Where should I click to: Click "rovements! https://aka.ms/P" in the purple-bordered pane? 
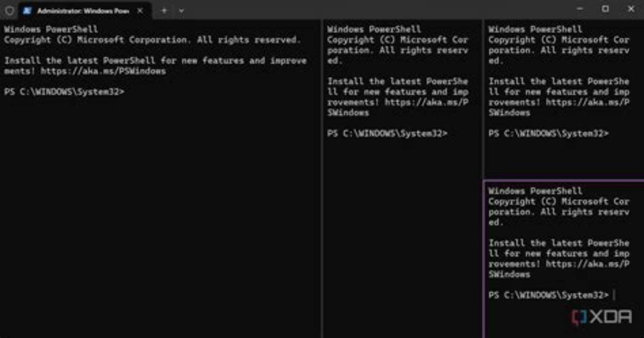(558, 264)
